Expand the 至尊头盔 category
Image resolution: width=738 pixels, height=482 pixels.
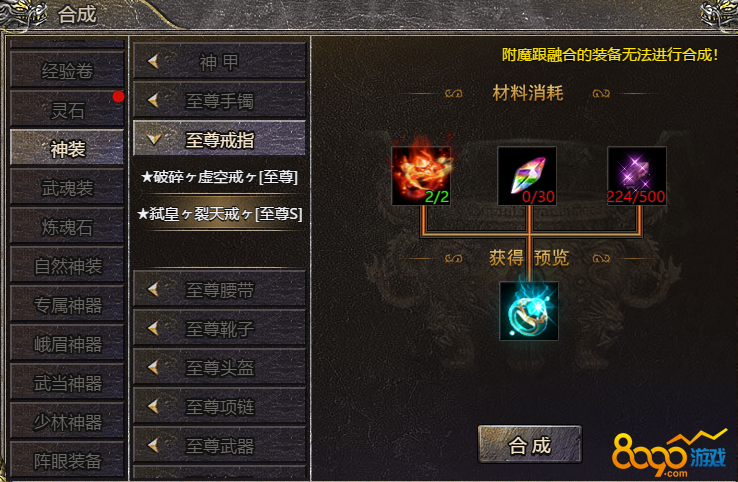pyautogui.click(x=219, y=367)
